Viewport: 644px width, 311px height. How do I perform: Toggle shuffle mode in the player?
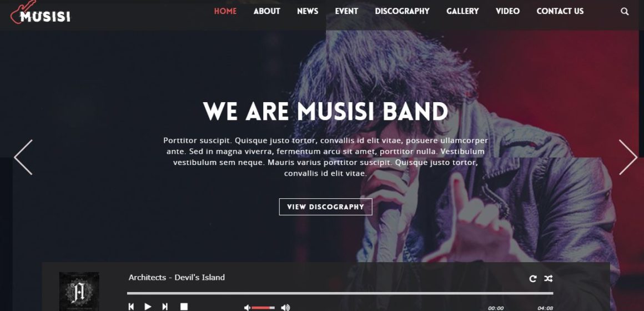[549, 279]
